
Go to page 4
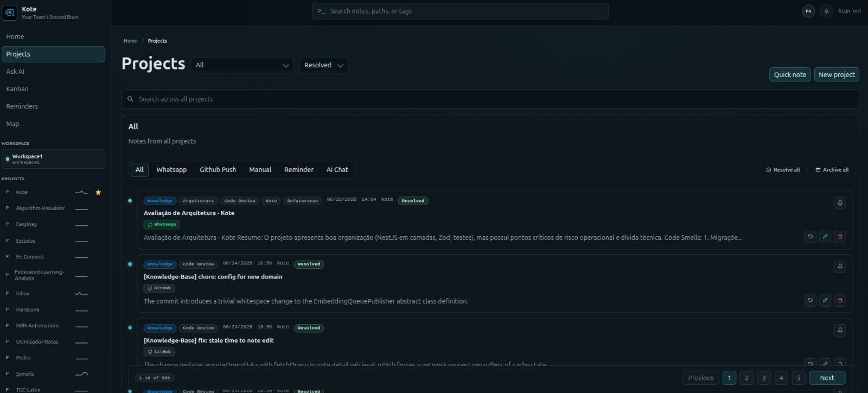coord(781,378)
